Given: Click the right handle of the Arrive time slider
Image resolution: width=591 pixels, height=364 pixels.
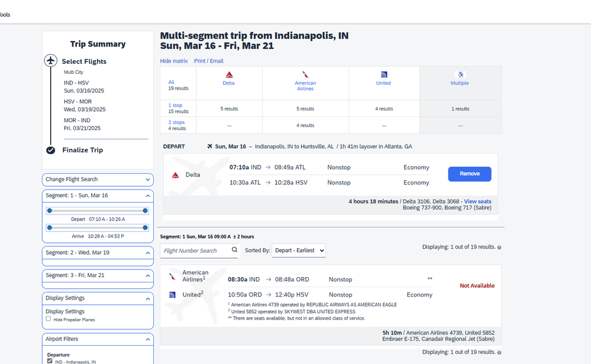Looking at the screenshot, I should pos(145,227).
